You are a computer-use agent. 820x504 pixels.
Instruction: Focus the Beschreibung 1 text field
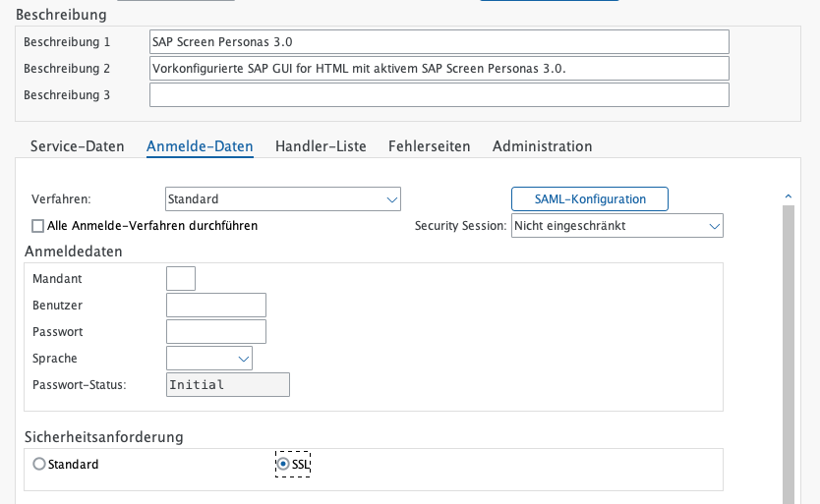click(439, 42)
